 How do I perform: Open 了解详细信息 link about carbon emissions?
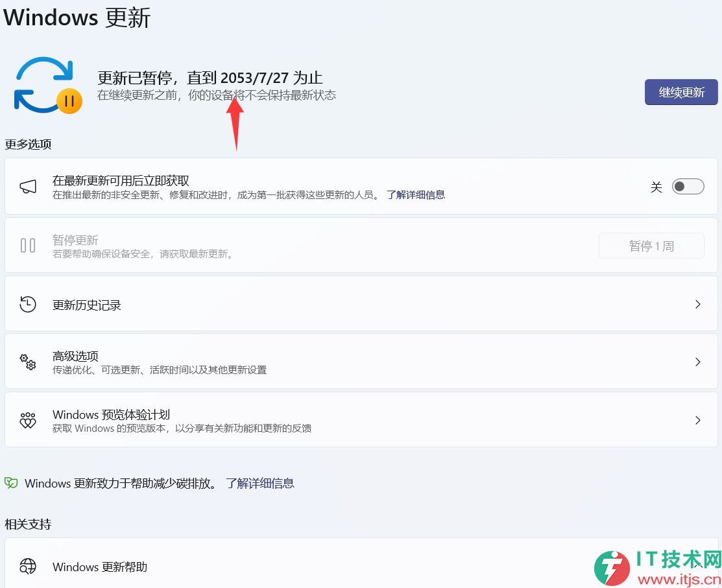(x=260, y=483)
